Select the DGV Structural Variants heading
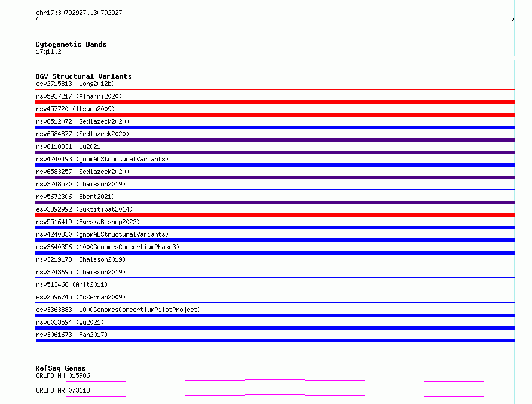 click(84, 76)
